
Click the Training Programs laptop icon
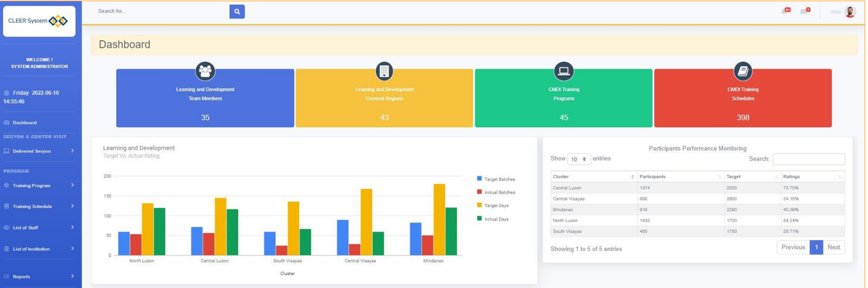click(564, 71)
